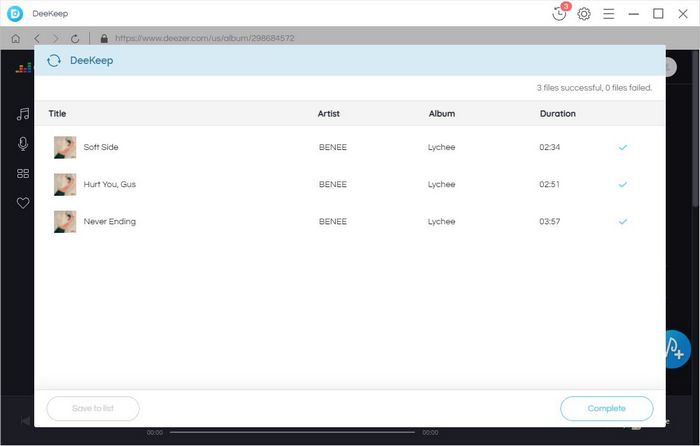Image resolution: width=700 pixels, height=446 pixels.
Task: Click the playback progress bar at the bottom
Action: click(292, 432)
